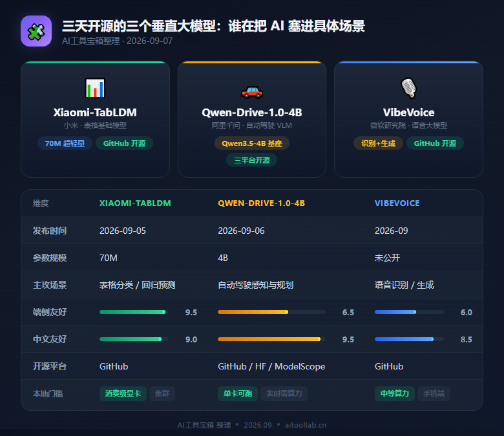Screen dimensions: 504x436
Task: Select the 实时需算力 tag
Action: [284, 393]
